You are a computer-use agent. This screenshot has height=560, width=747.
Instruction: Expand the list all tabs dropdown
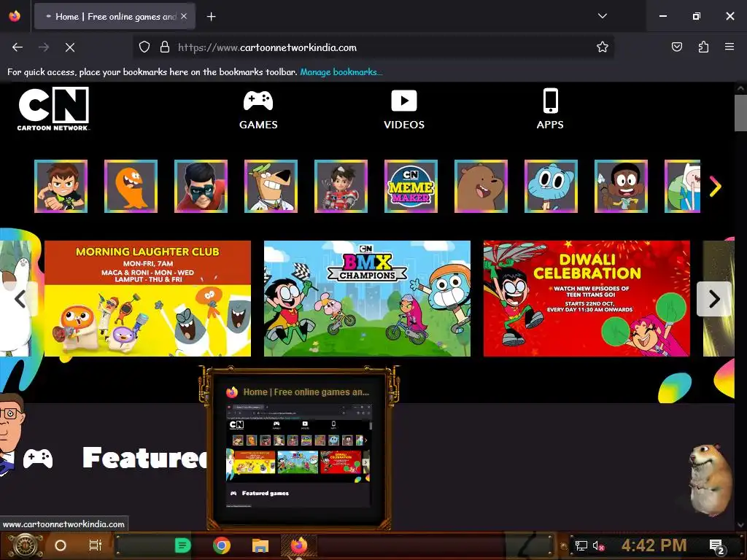[x=602, y=16]
